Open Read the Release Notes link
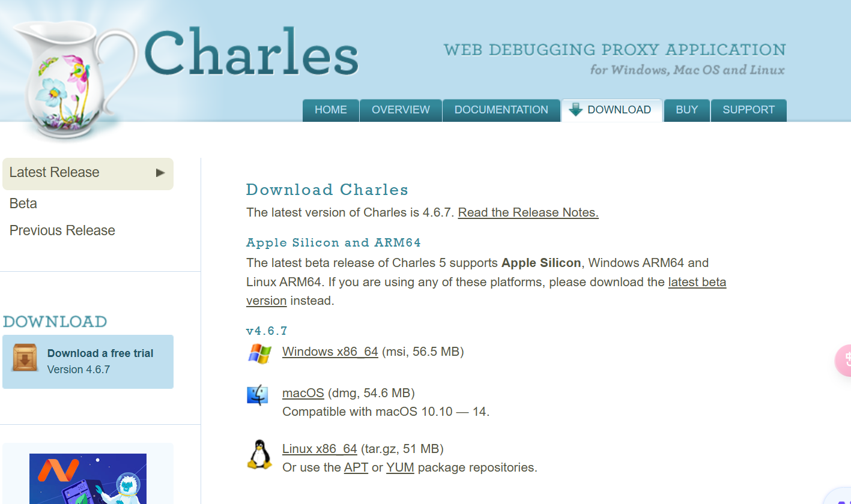Screen dimensions: 851x504 pos(528,212)
